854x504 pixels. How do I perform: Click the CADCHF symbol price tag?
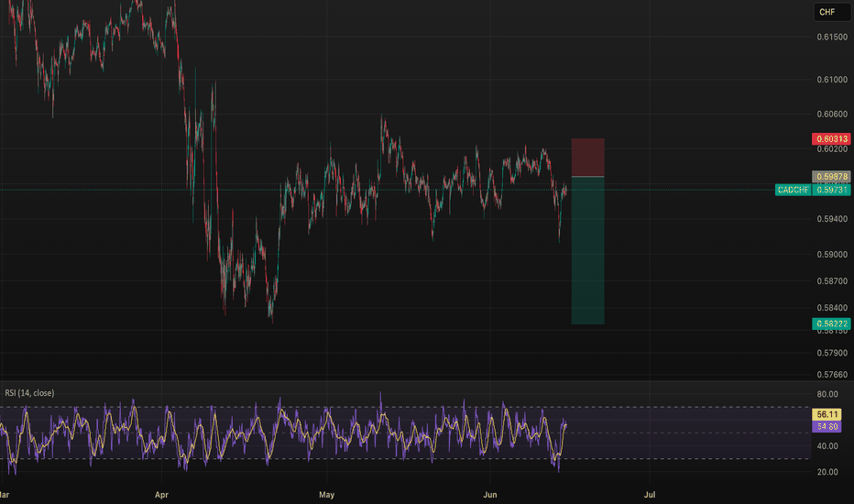tap(793, 190)
